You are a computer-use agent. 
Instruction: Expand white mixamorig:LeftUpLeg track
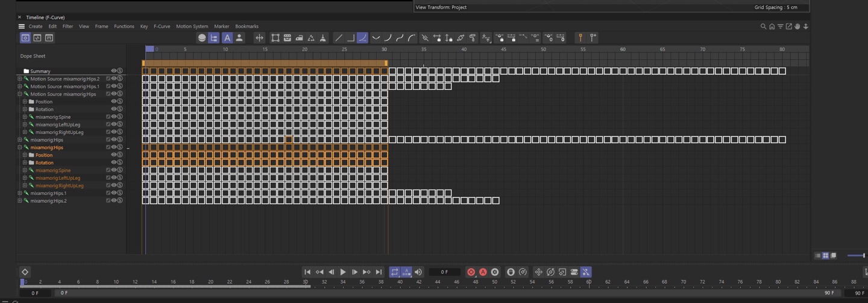(x=25, y=125)
